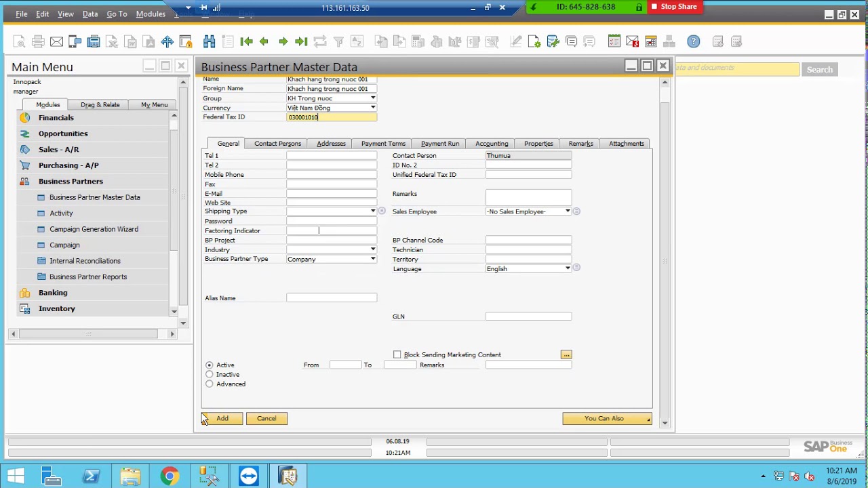868x488 pixels.
Task: Open the Industry dropdown
Action: coord(372,249)
